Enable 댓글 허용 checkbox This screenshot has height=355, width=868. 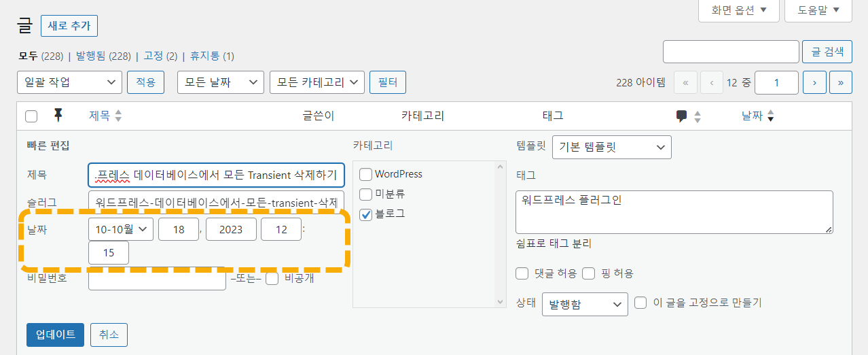(522, 273)
